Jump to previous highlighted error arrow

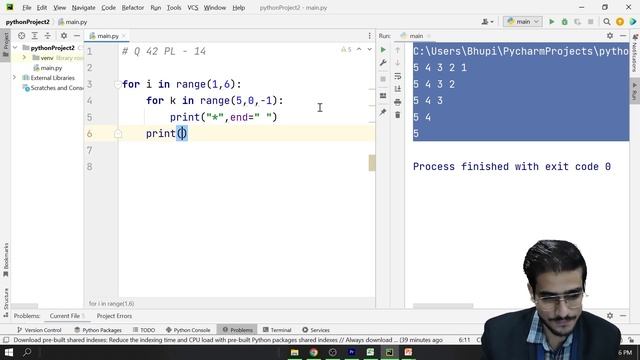[359, 49]
